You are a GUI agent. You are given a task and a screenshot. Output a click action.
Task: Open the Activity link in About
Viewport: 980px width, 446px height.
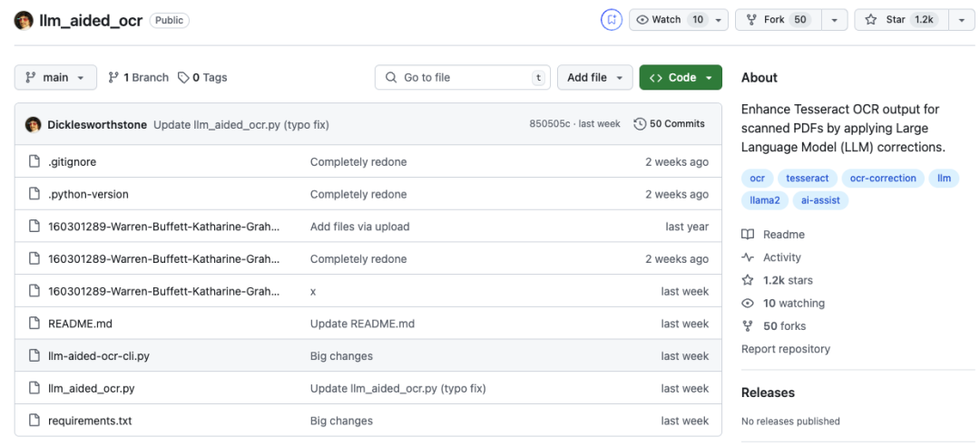pos(781,257)
